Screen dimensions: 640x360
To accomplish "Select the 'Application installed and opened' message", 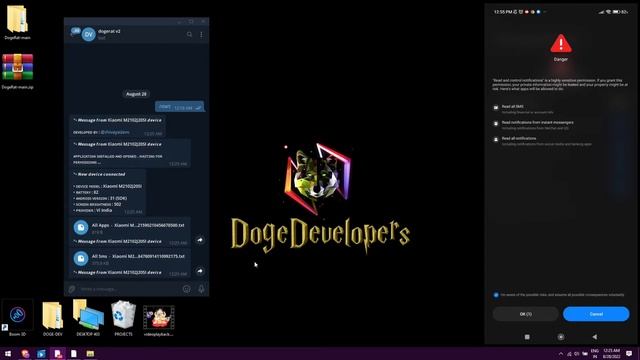I will point(130,153).
